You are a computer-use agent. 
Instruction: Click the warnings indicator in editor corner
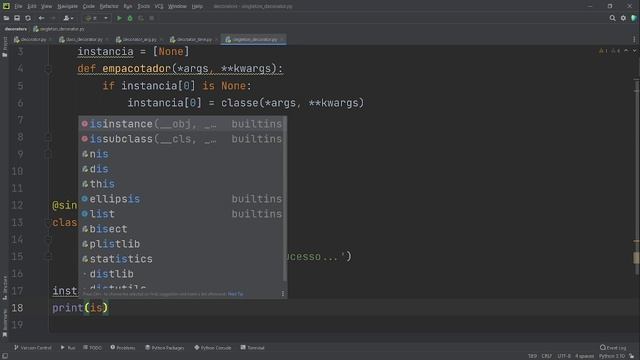[610, 51]
